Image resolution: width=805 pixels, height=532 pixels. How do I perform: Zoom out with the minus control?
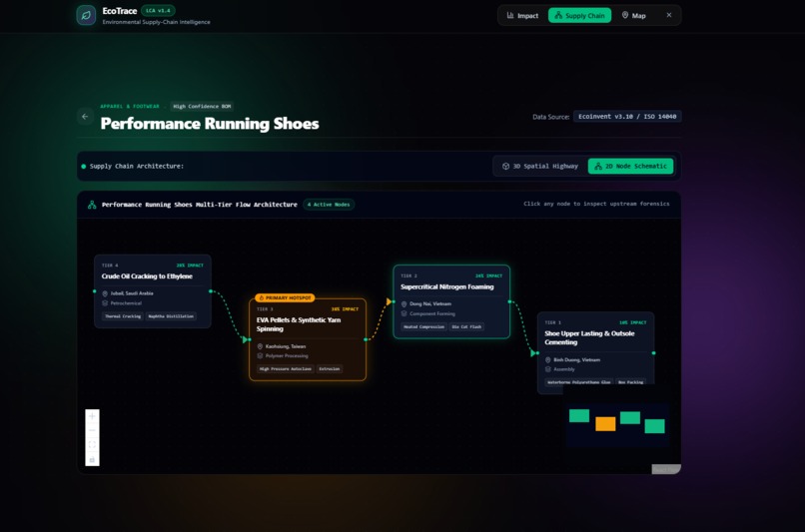coord(92,430)
